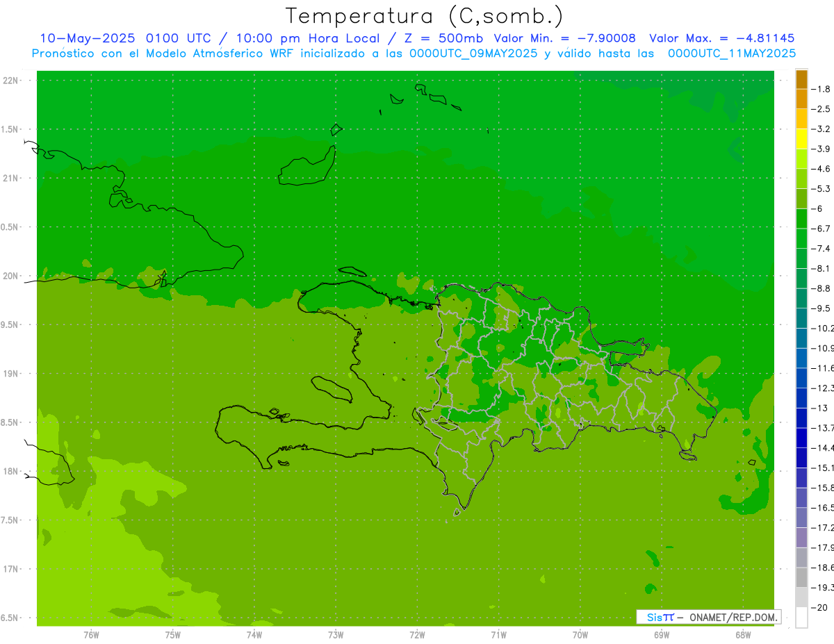Screen dimensions: 834x644
Task: Select the '10-May-2025 0100 UTC' date text
Action: [125, 38]
